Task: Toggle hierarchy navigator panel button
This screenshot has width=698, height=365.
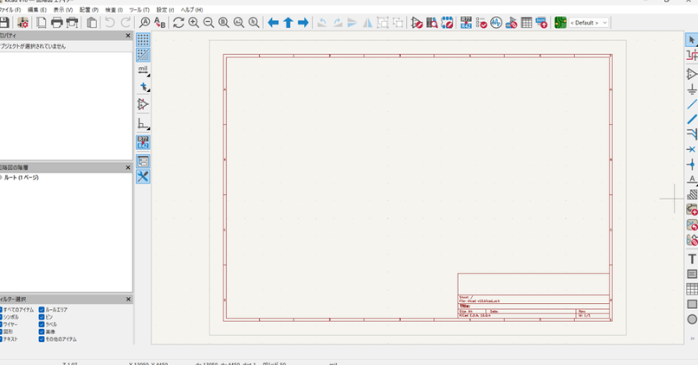Action: 143,161
